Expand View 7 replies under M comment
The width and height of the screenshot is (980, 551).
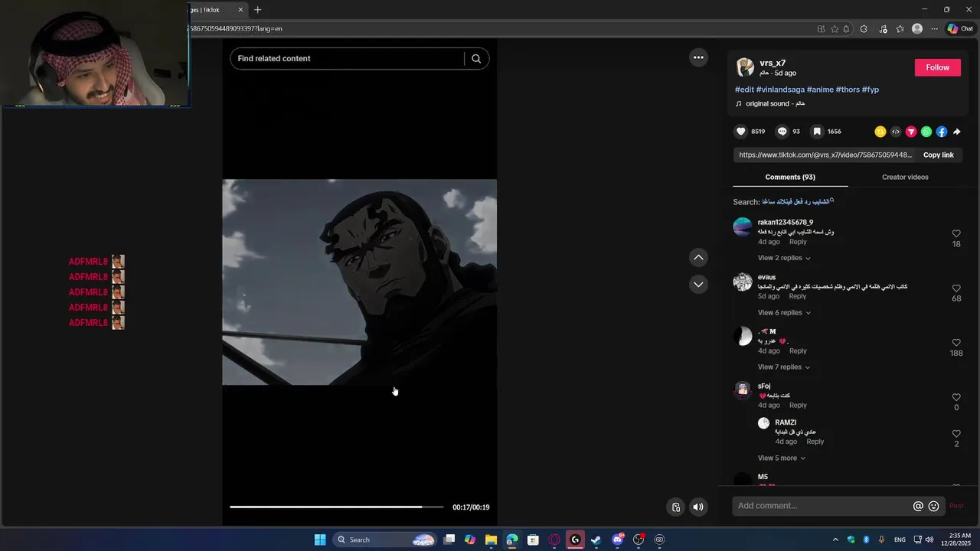[784, 367]
